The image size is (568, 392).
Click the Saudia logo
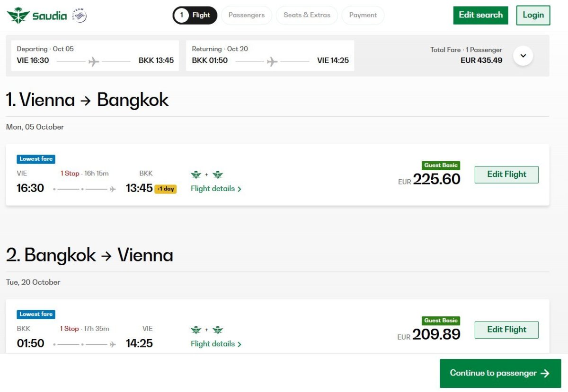point(37,16)
